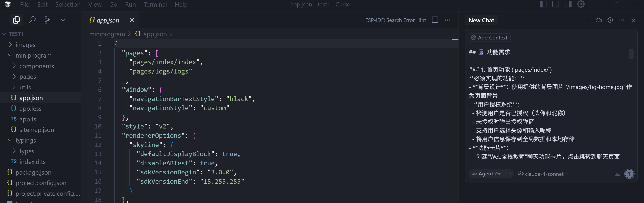Start a new chat with plus icon

tap(587, 20)
